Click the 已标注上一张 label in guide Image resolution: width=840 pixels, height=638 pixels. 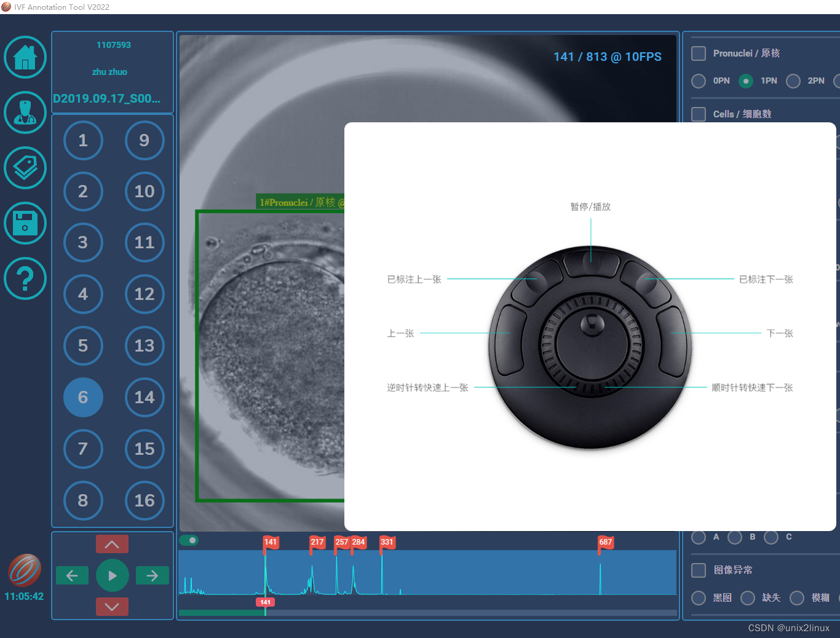click(414, 279)
